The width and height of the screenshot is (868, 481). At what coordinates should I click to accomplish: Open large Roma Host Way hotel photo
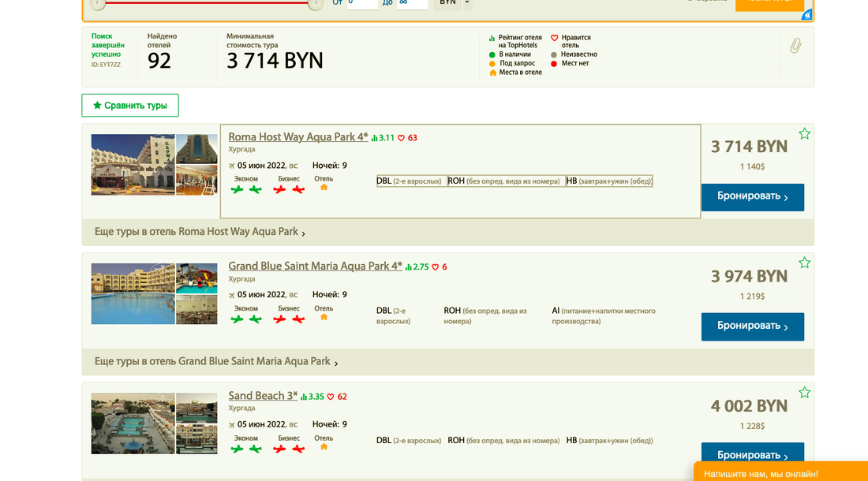133,165
